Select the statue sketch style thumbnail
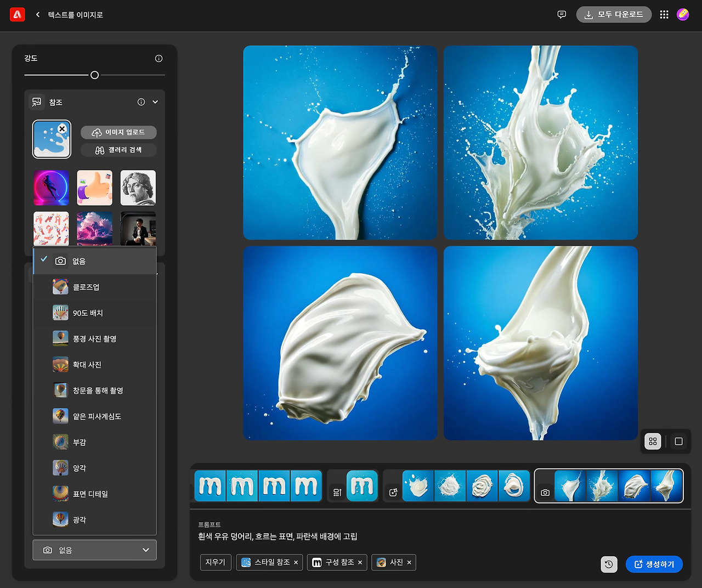 138,188
